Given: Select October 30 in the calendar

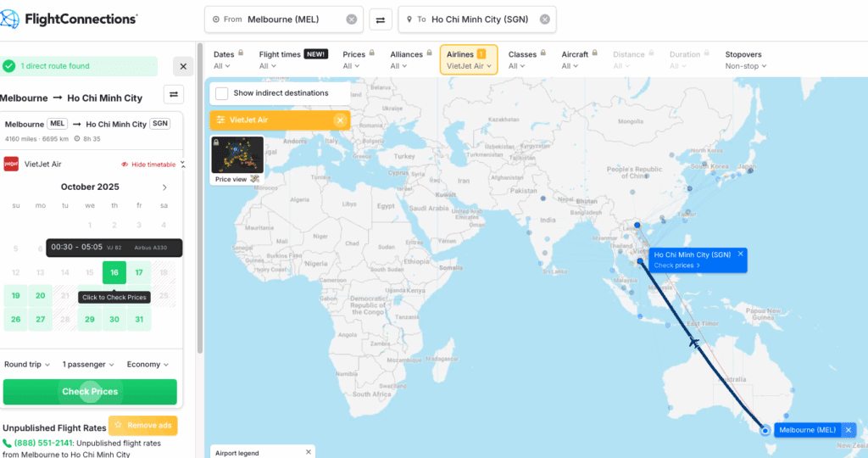Looking at the screenshot, I should (x=114, y=320).
